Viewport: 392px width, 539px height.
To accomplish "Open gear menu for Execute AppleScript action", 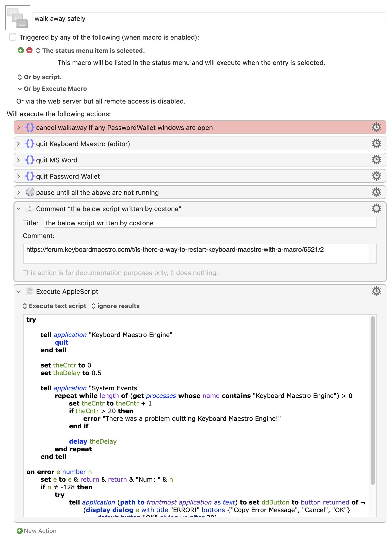I will [x=377, y=291].
